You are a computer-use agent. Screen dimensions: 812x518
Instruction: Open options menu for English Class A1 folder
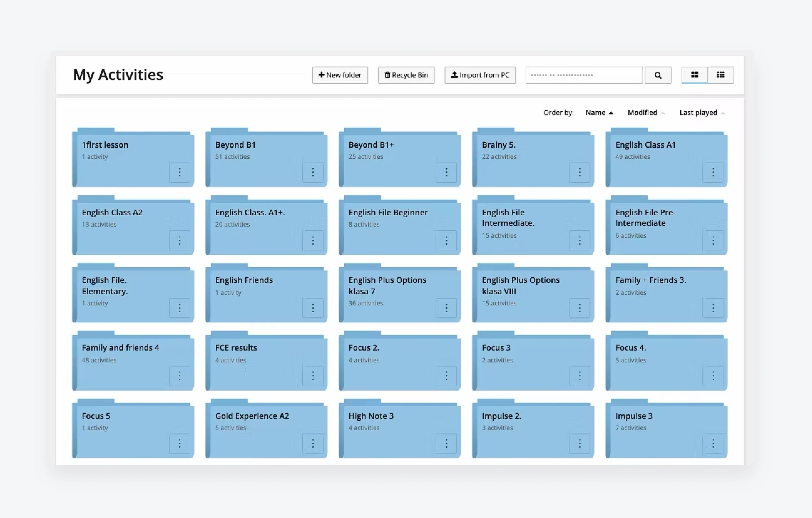[713, 172]
